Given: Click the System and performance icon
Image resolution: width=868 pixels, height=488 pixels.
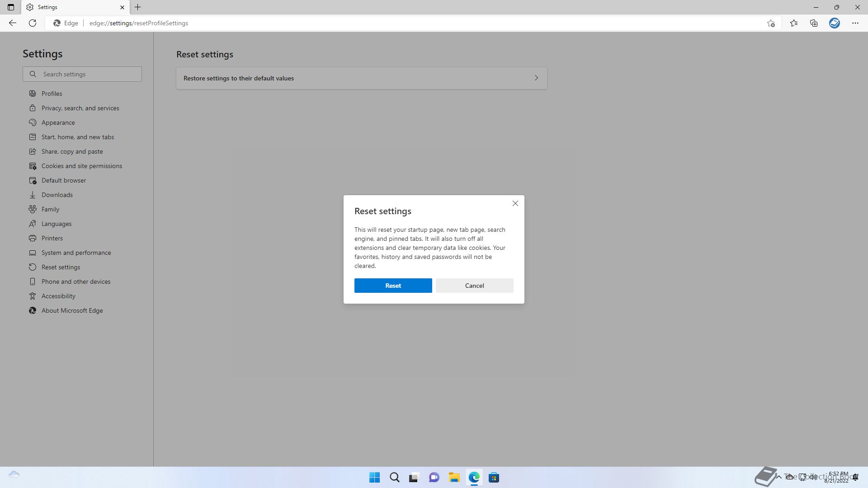Looking at the screenshot, I should point(33,253).
